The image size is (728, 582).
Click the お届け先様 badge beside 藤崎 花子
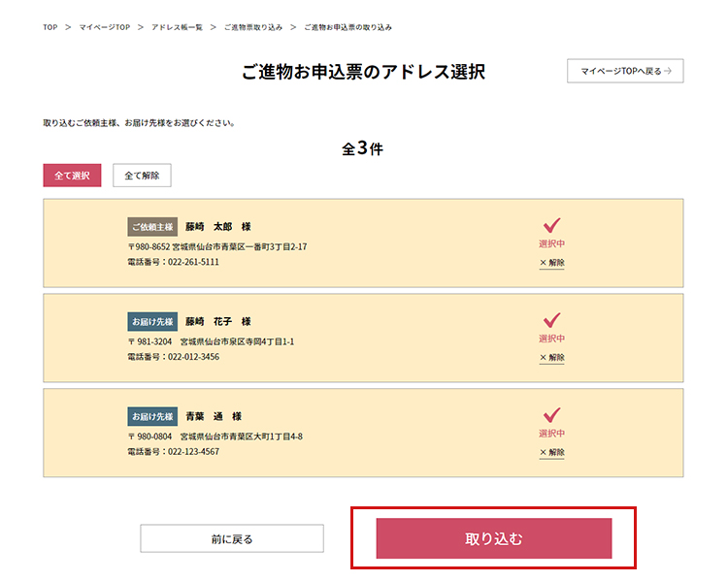(152, 321)
